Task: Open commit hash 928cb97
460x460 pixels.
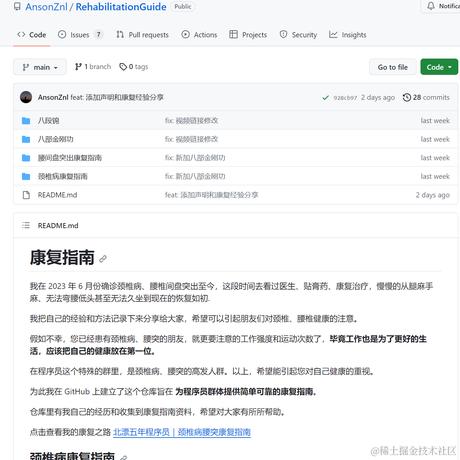Action: 345,98
